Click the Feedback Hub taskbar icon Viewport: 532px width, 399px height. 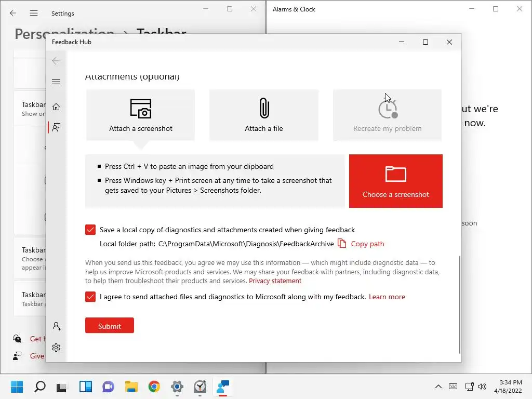click(x=223, y=387)
